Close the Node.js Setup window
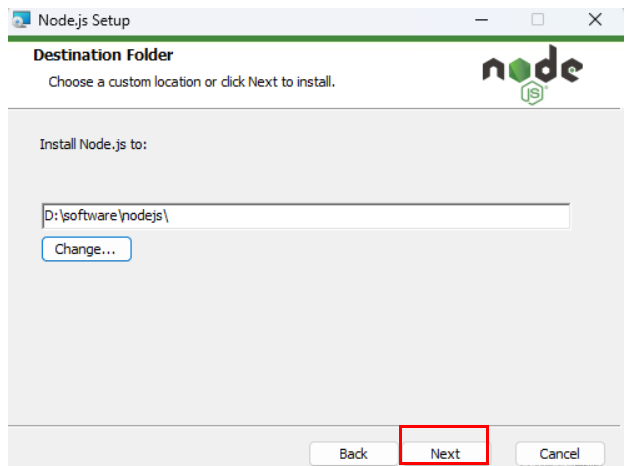The width and height of the screenshot is (626, 466). [595, 20]
